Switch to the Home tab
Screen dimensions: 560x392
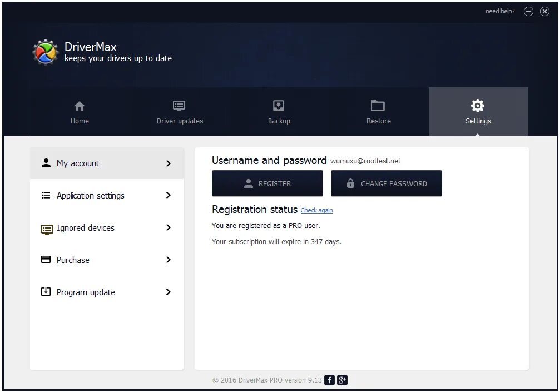80,112
